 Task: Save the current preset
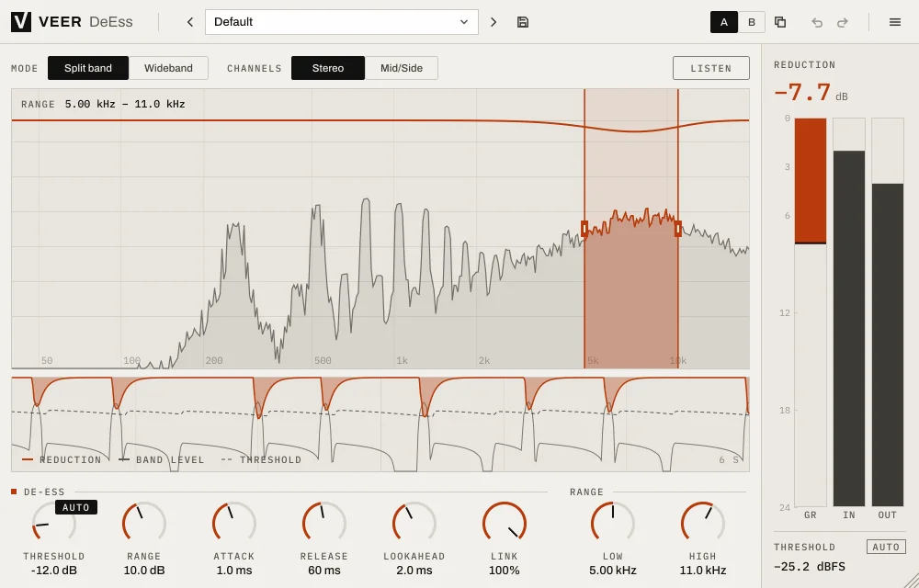click(x=523, y=22)
